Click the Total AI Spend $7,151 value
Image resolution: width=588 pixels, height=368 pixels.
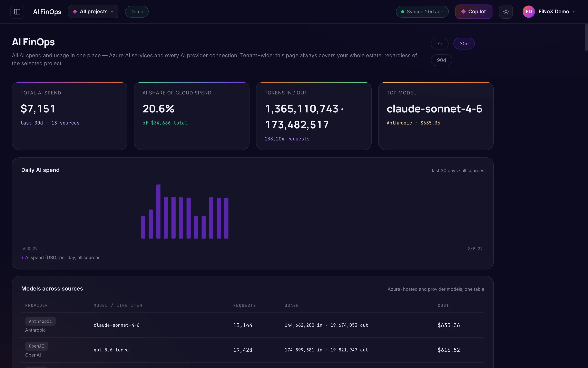(38, 109)
